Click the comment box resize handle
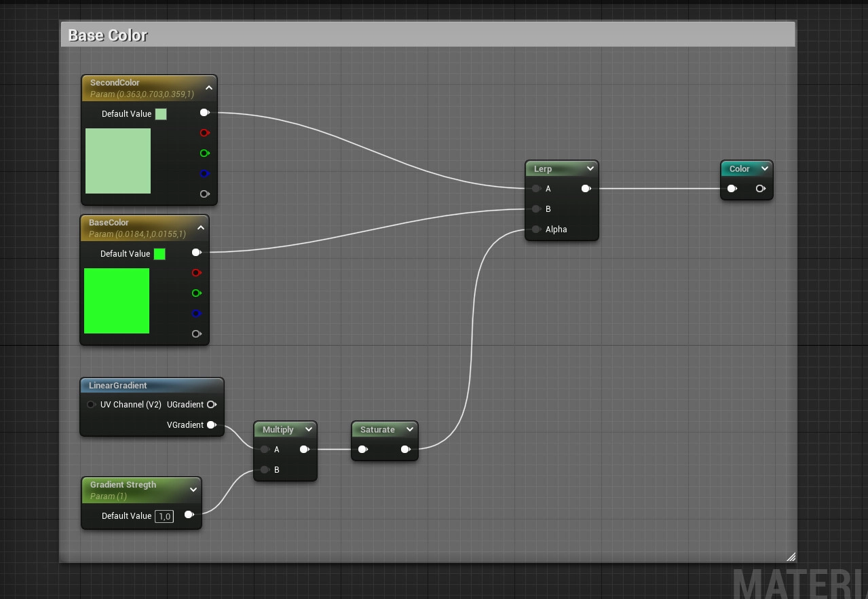 point(791,556)
